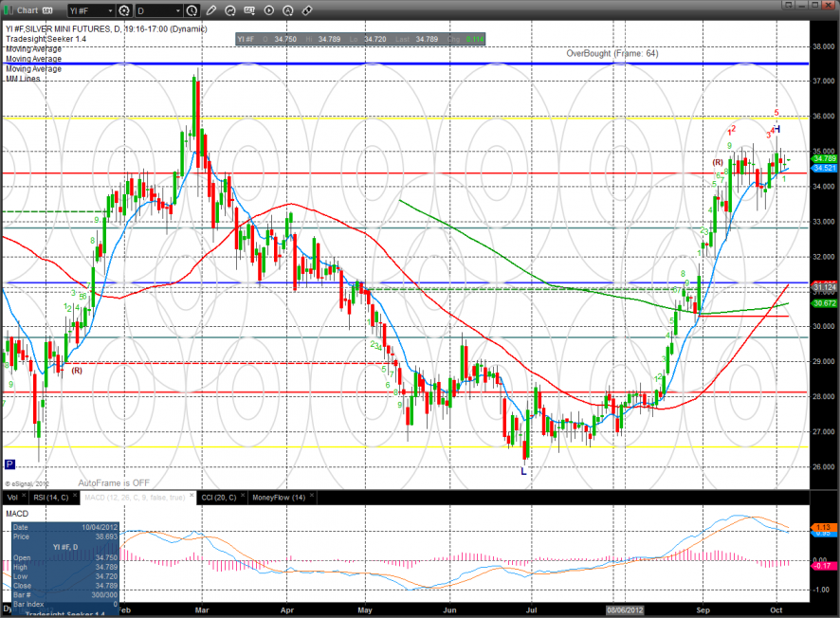The width and height of the screenshot is (840, 618).
Task: Switch to the Vol study tab
Action: (x=12, y=497)
